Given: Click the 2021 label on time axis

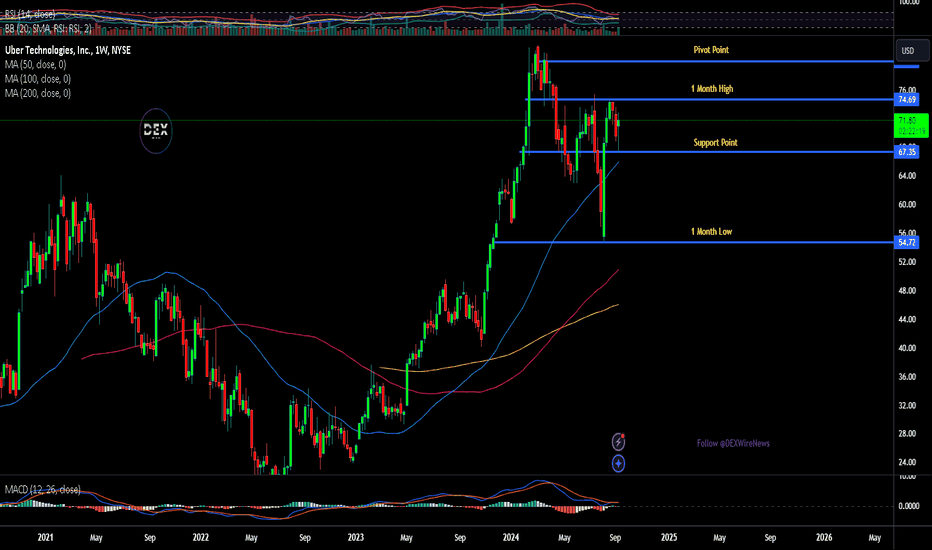Looking at the screenshot, I should click(45, 538).
